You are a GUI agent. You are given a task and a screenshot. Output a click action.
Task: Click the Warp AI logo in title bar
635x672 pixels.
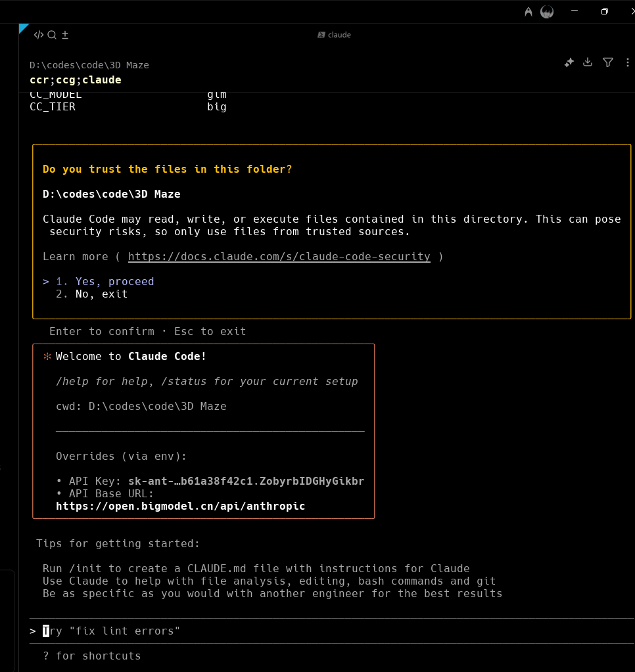click(x=529, y=12)
